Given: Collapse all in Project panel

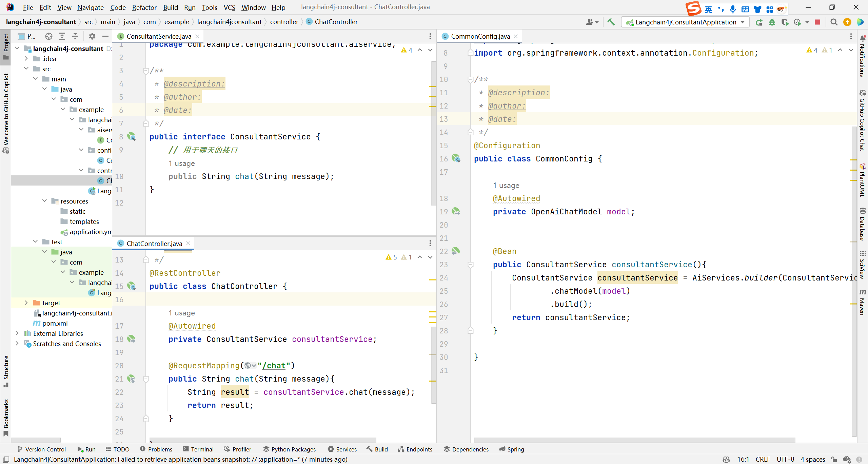Looking at the screenshot, I should pyautogui.click(x=75, y=36).
